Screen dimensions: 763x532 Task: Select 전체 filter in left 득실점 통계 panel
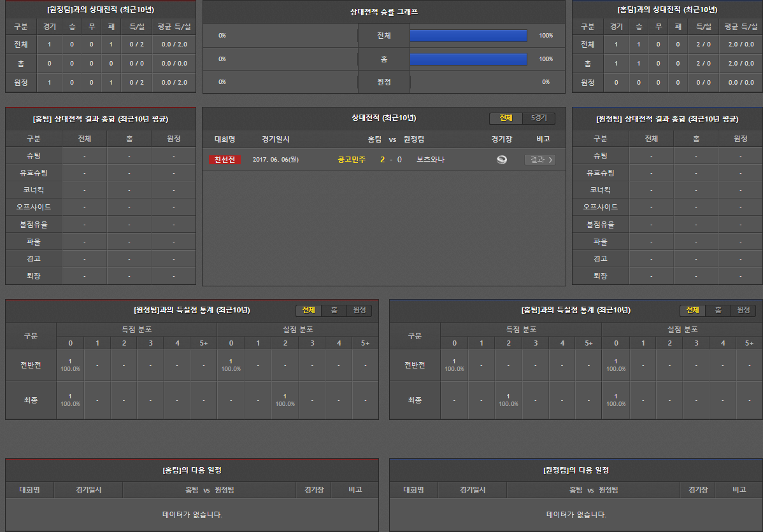point(309,311)
